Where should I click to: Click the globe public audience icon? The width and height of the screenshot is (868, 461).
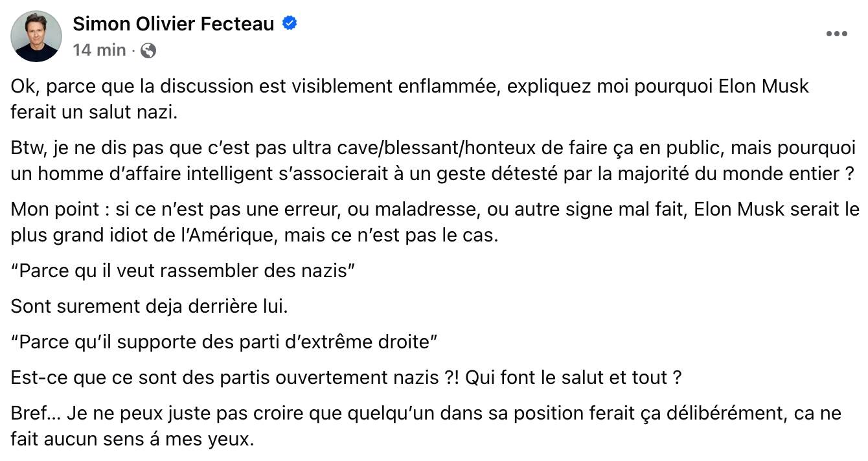click(148, 50)
